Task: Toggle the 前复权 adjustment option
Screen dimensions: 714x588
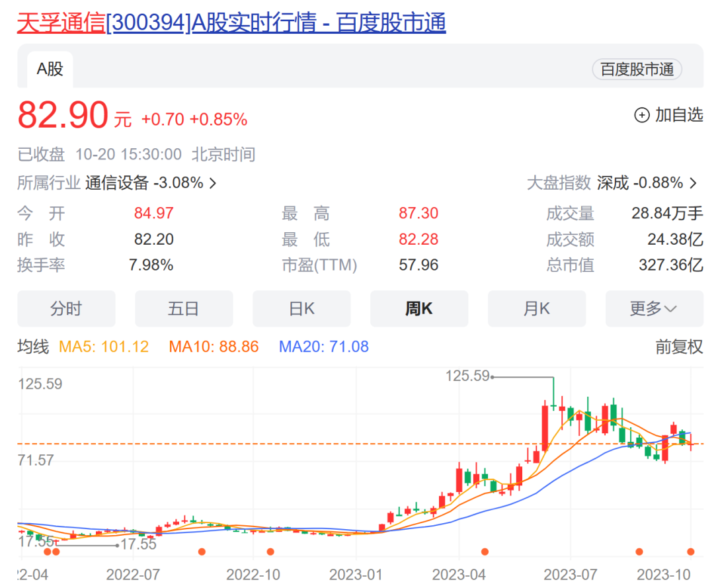Action: coord(679,347)
